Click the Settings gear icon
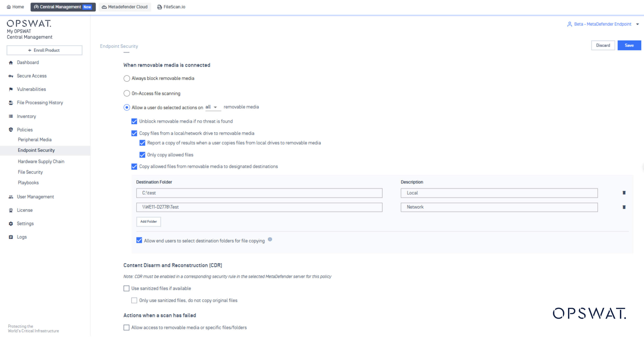 tap(11, 223)
